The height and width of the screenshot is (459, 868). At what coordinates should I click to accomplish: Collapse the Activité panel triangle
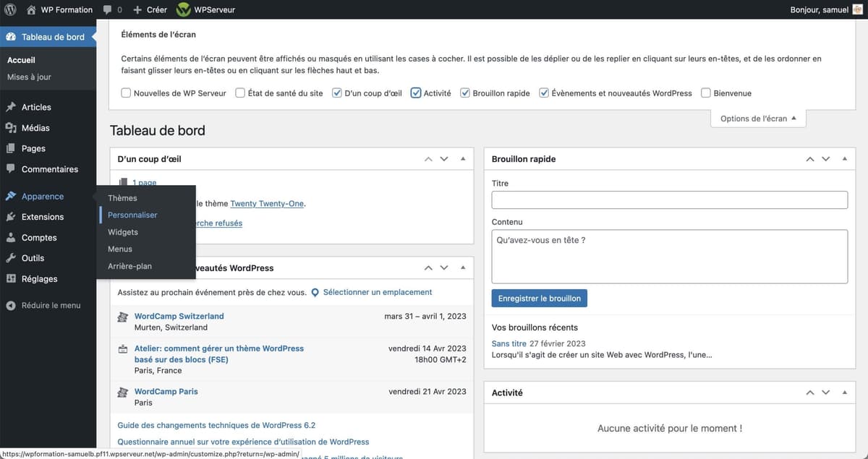(844, 392)
